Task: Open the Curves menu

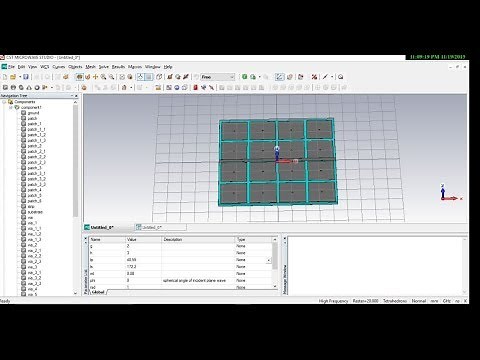Action: [x=59, y=67]
